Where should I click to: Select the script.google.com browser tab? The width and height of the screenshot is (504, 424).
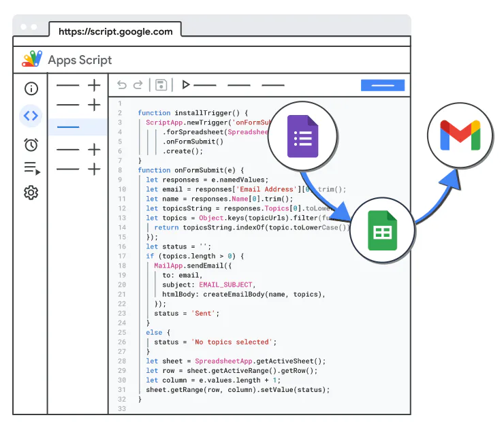pos(115,31)
